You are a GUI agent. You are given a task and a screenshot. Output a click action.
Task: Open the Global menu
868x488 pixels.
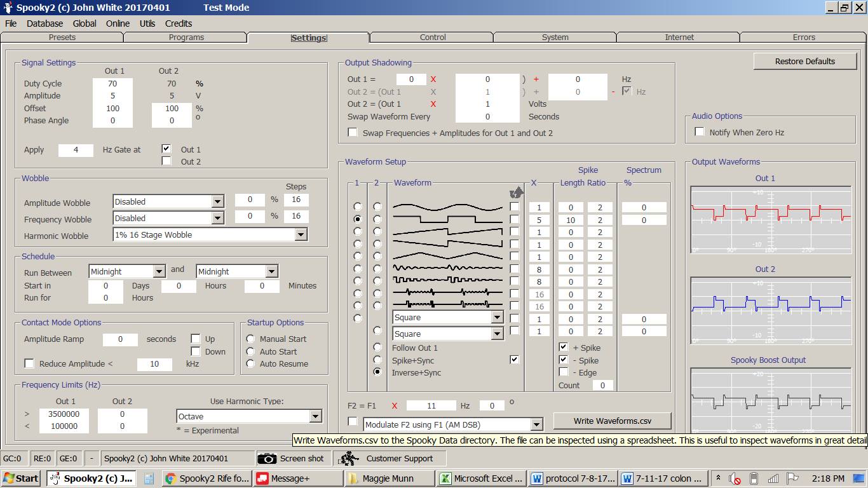pos(85,24)
